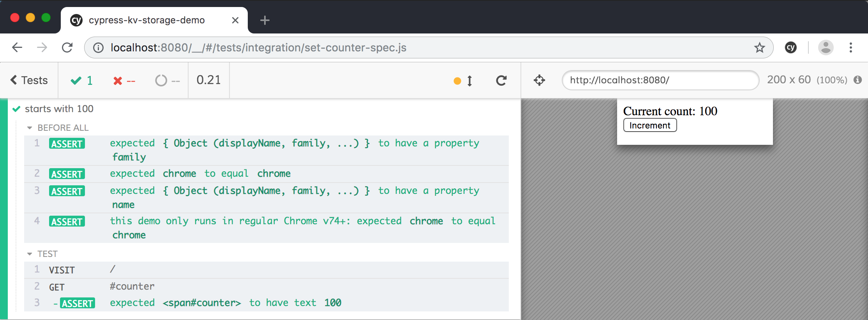
Task: Reload the browser page
Action: point(67,47)
